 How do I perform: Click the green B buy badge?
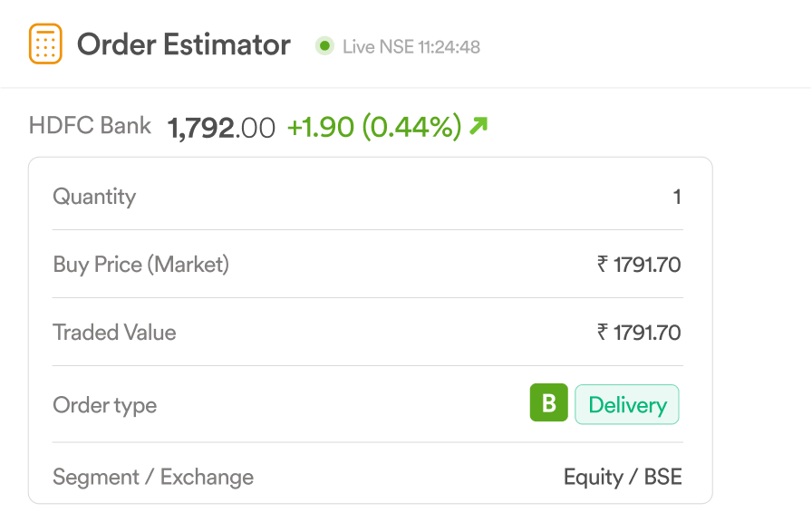[549, 402]
